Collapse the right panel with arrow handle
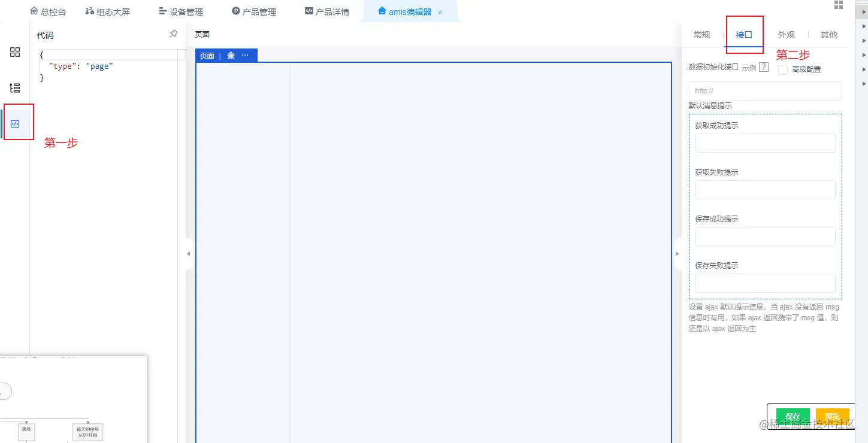 click(678, 254)
